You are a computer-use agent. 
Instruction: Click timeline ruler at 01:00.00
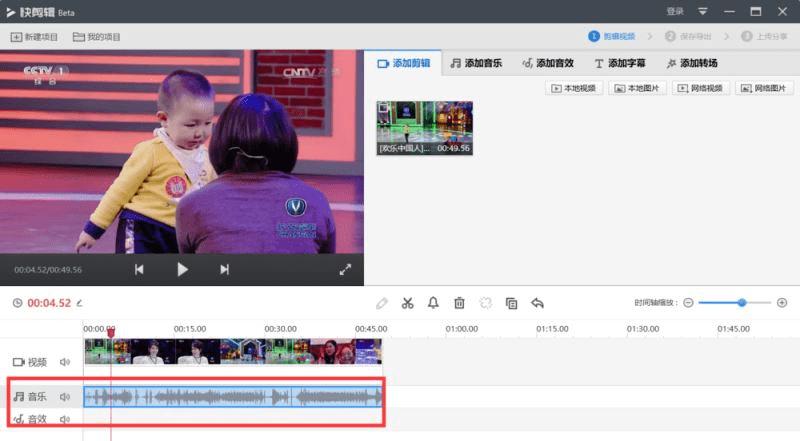[x=462, y=329]
